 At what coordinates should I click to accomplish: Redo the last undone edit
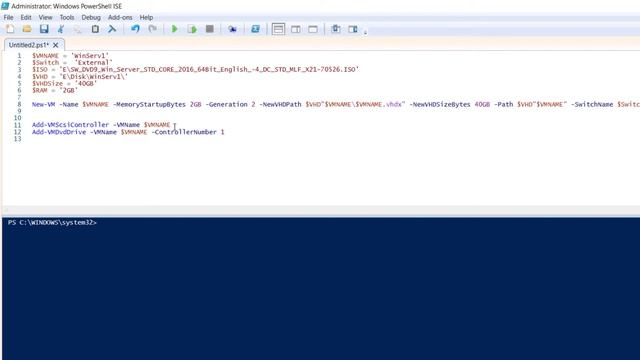pos(152,29)
